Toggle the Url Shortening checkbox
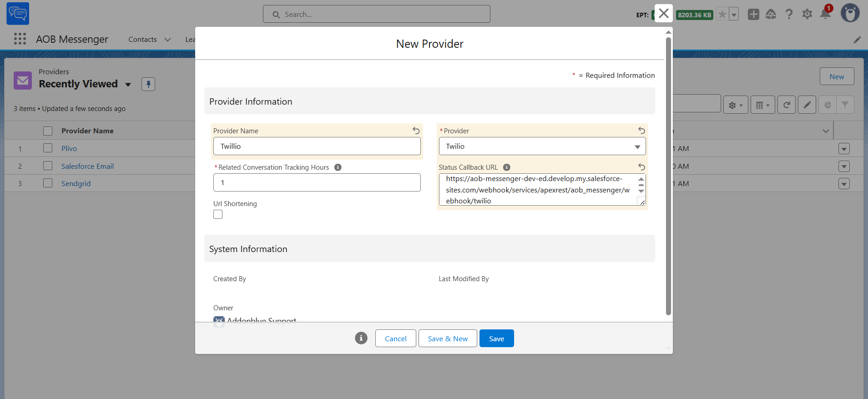Screen dimensions: 868x399 coord(218,214)
